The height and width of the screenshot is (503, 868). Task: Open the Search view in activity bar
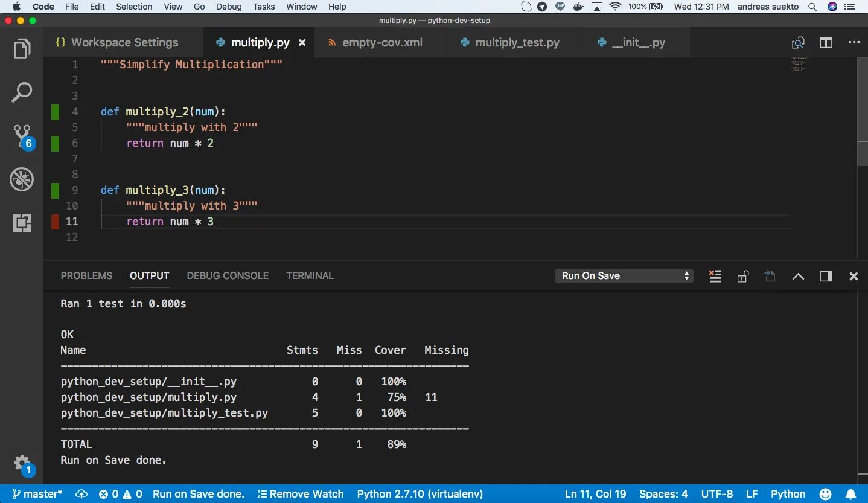coord(22,92)
